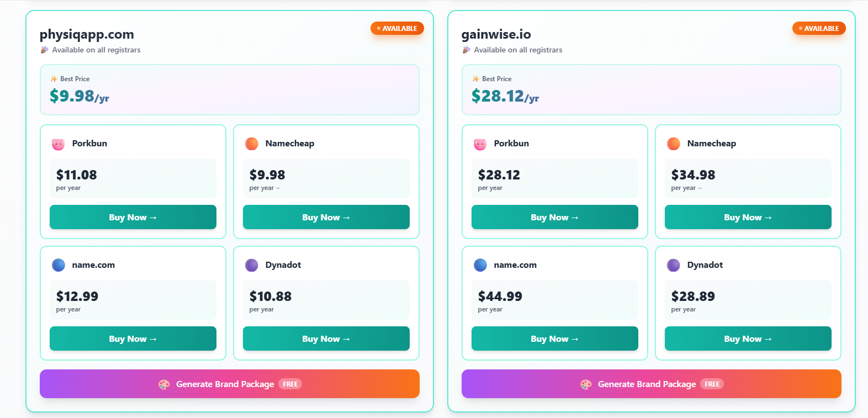Click the palette icon in the gainwise.io brand button
Image resolution: width=868 pixels, height=418 pixels.
point(586,384)
